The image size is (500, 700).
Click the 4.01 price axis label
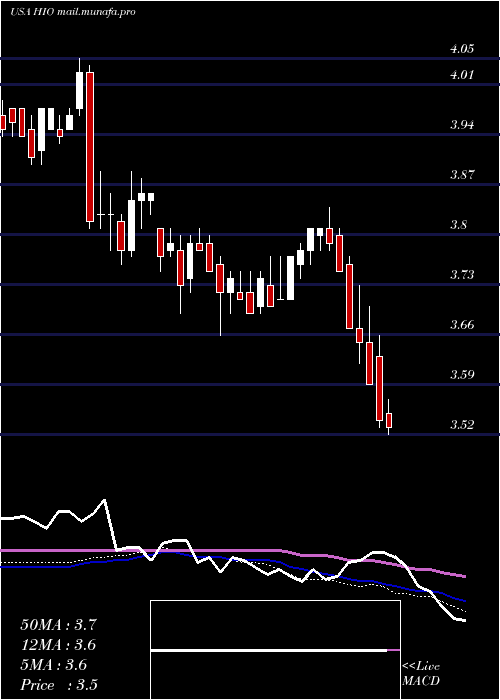462,75
